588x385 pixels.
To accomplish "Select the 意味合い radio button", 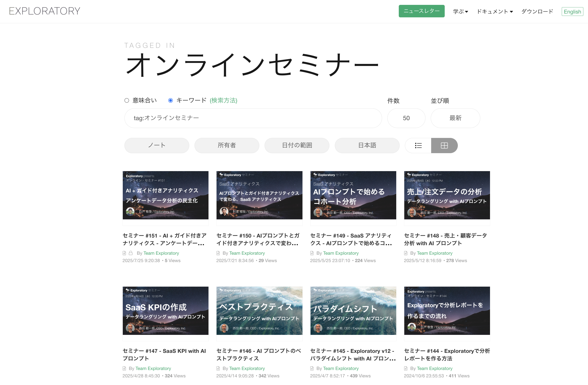I will tap(127, 100).
